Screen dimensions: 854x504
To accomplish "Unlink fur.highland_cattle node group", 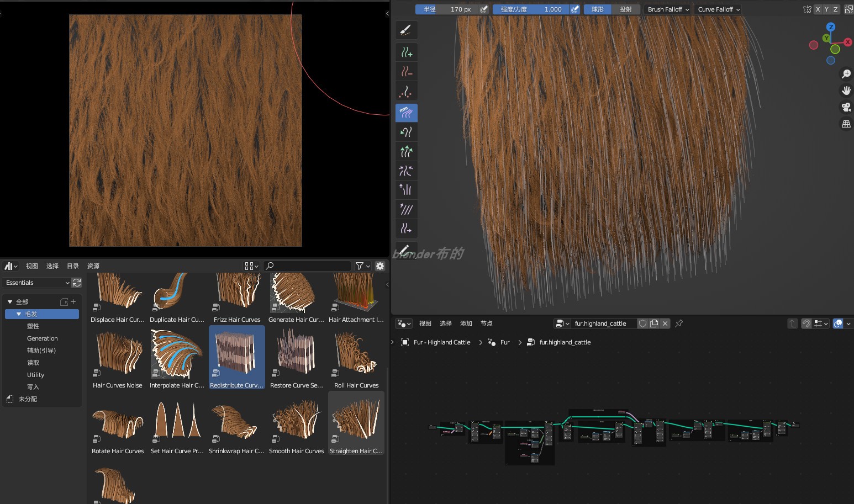I will [x=665, y=323].
